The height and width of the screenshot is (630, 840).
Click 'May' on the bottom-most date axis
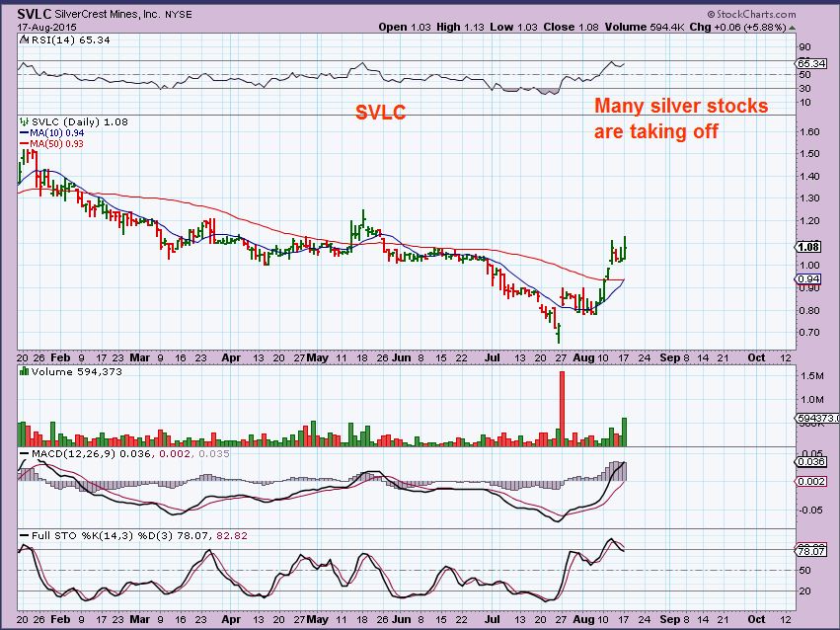[317, 619]
